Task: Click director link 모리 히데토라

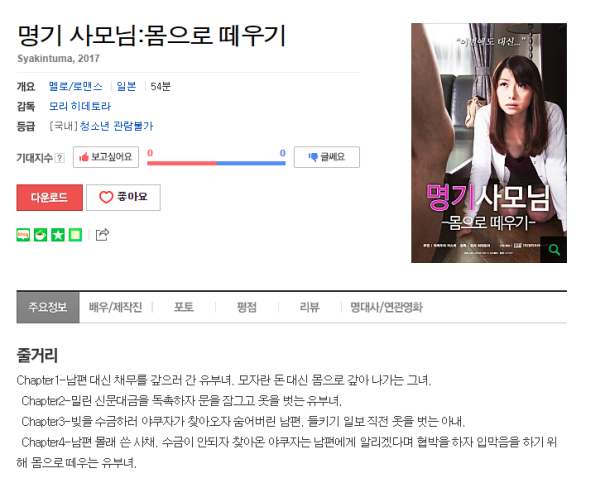Action: pyautogui.click(x=80, y=106)
